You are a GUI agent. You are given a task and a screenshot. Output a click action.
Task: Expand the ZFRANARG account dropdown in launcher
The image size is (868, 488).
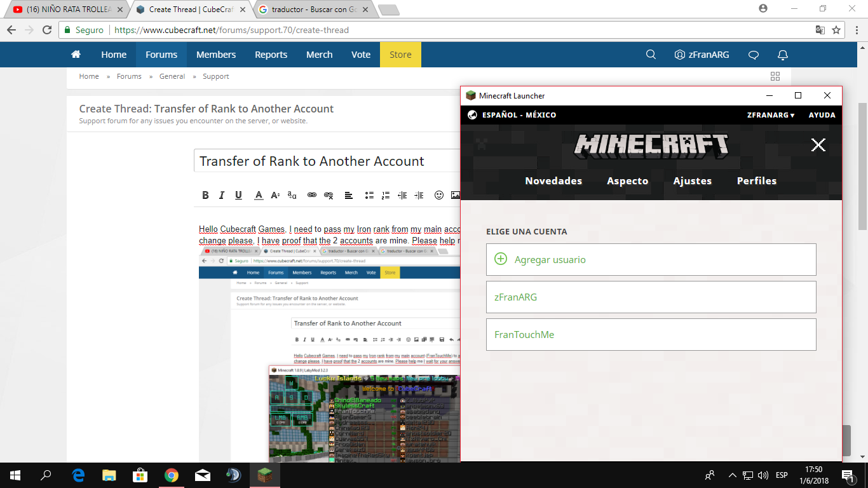(x=771, y=115)
